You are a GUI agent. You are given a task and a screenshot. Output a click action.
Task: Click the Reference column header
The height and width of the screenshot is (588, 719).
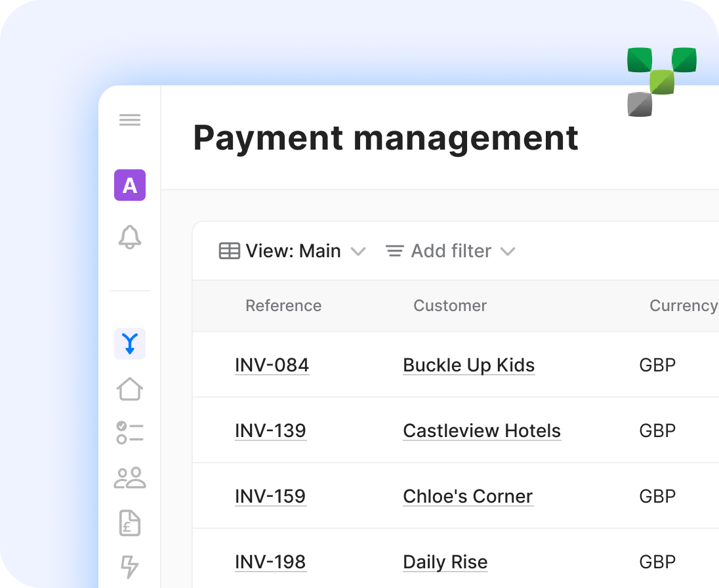(x=283, y=306)
